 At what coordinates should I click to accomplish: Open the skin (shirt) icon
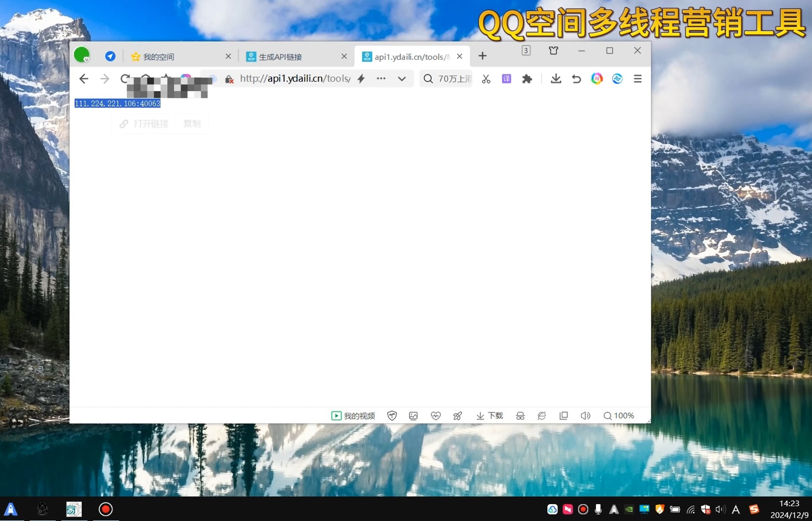[554, 50]
